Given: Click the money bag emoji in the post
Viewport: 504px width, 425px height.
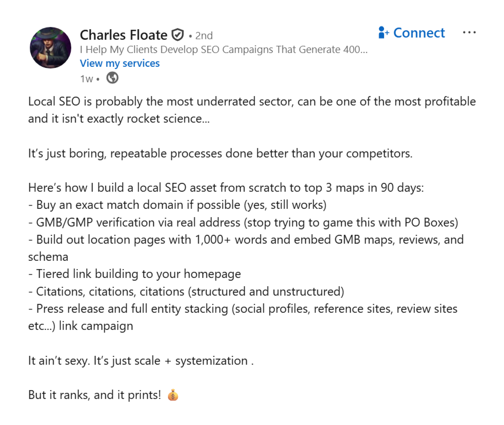Looking at the screenshot, I should 172,395.
